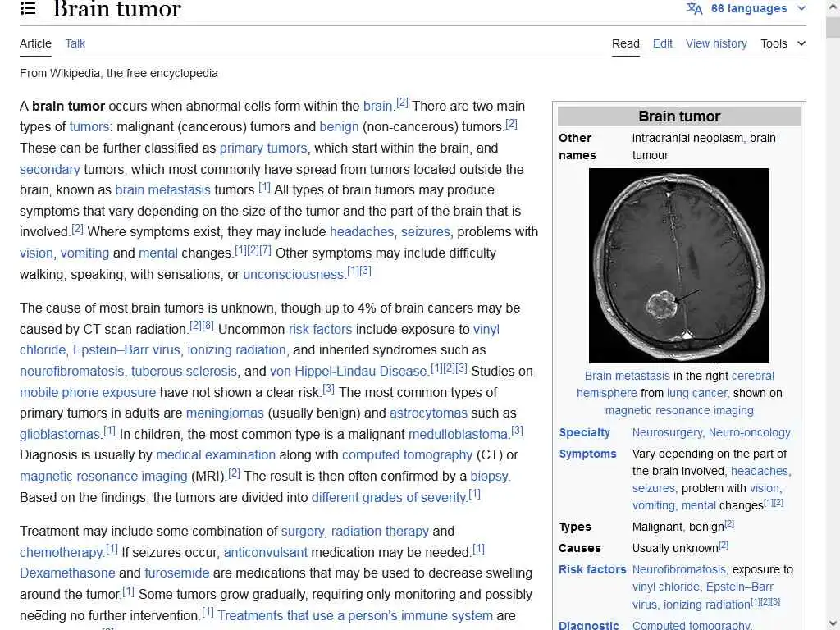The height and width of the screenshot is (630, 840).
Task: Follow the 'radiation therapy' link
Action: point(380,532)
